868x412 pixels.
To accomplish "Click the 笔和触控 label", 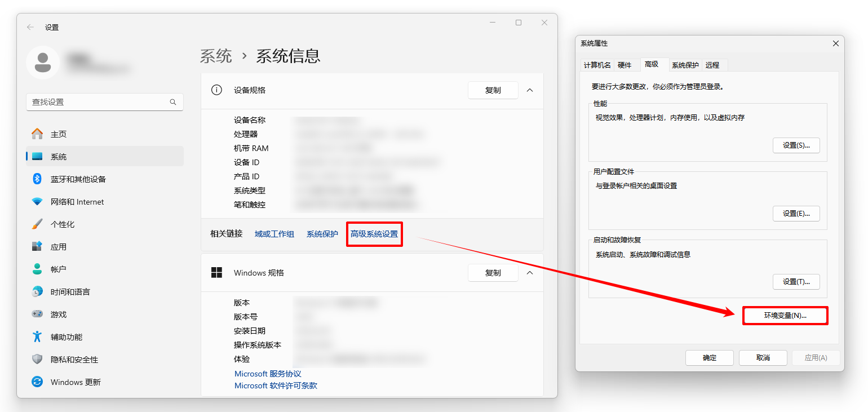I will click(x=250, y=205).
